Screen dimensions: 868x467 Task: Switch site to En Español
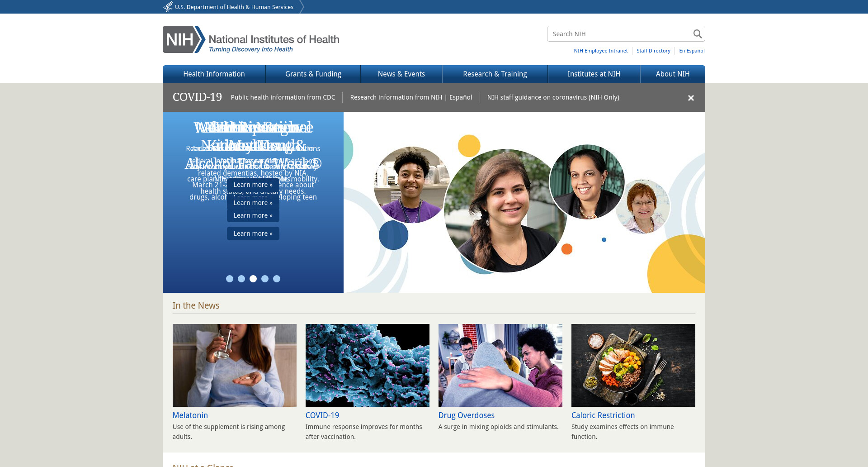(x=692, y=51)
